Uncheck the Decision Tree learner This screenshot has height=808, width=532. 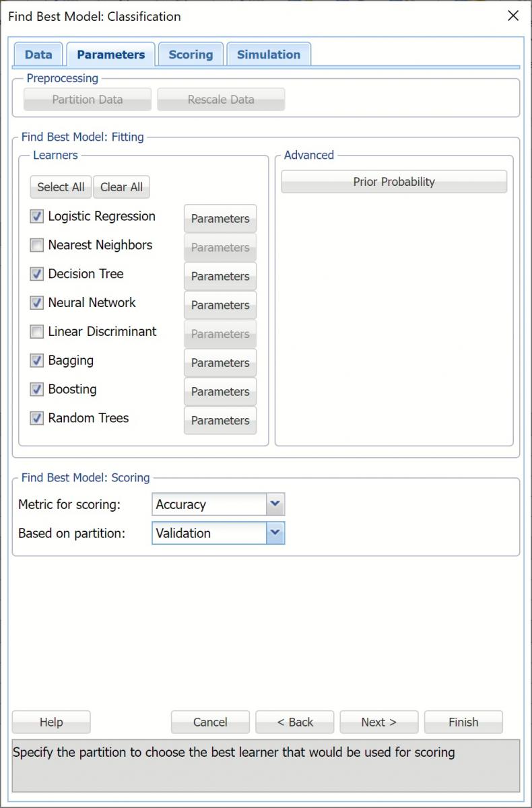pos(37,275)
